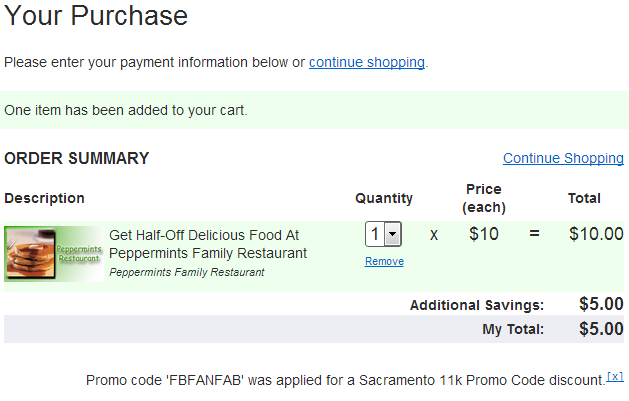Click the Peppermints Restaurant pancake thumbnail
Viewport: 629px width, 401px height.
click(x=54, y=254)
